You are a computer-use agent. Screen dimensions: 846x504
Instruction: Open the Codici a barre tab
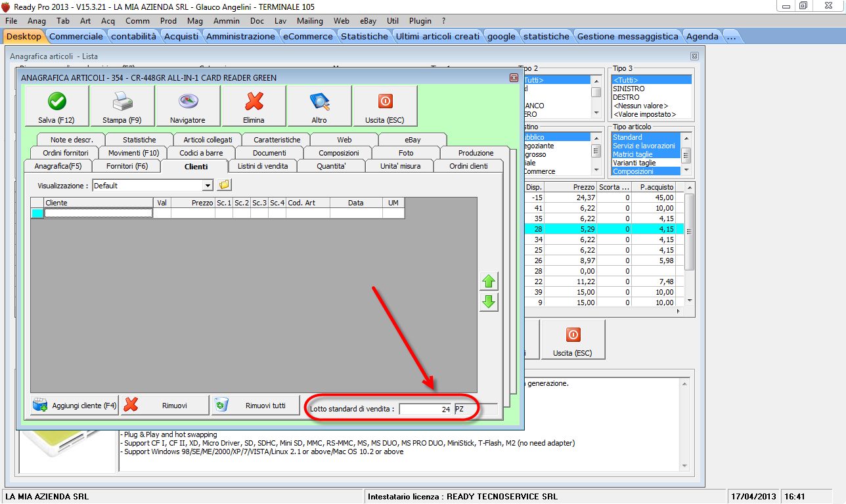tap(201, 153)
